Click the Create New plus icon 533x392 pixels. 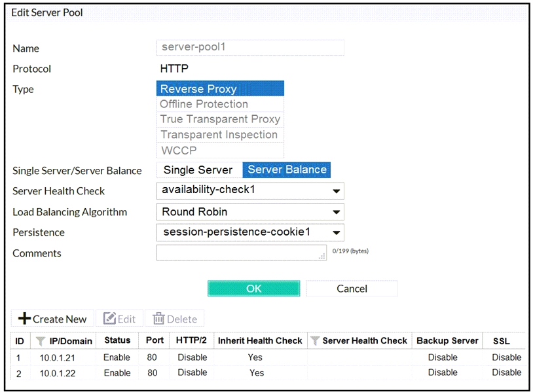tap(24, 319)
